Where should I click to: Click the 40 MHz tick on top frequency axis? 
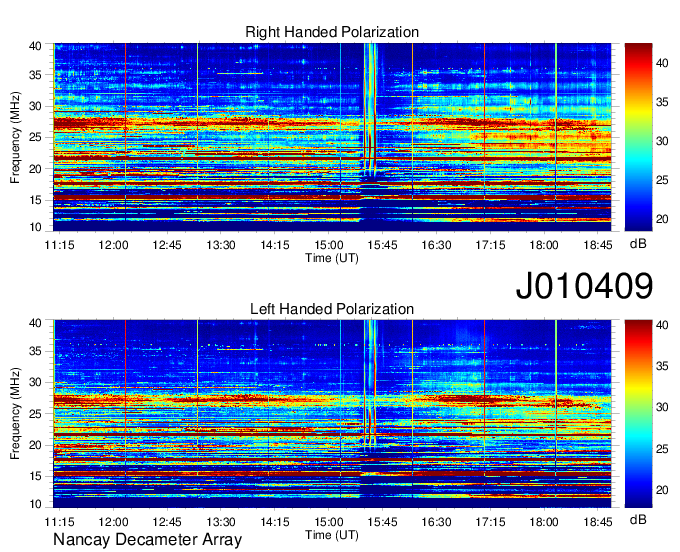36,46
